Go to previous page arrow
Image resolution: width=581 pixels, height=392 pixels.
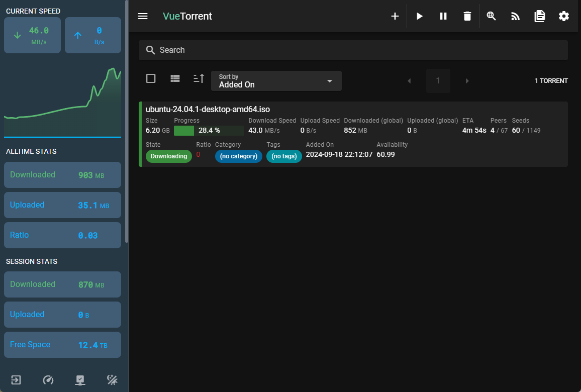click(x=409, y=81)
